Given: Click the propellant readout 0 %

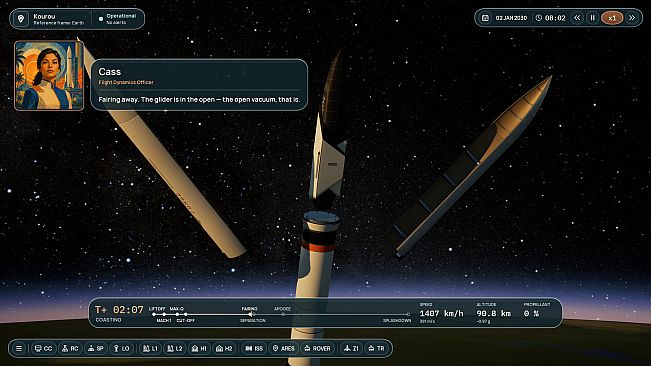Looking at the screenshot, I should (x=531, y=314).
